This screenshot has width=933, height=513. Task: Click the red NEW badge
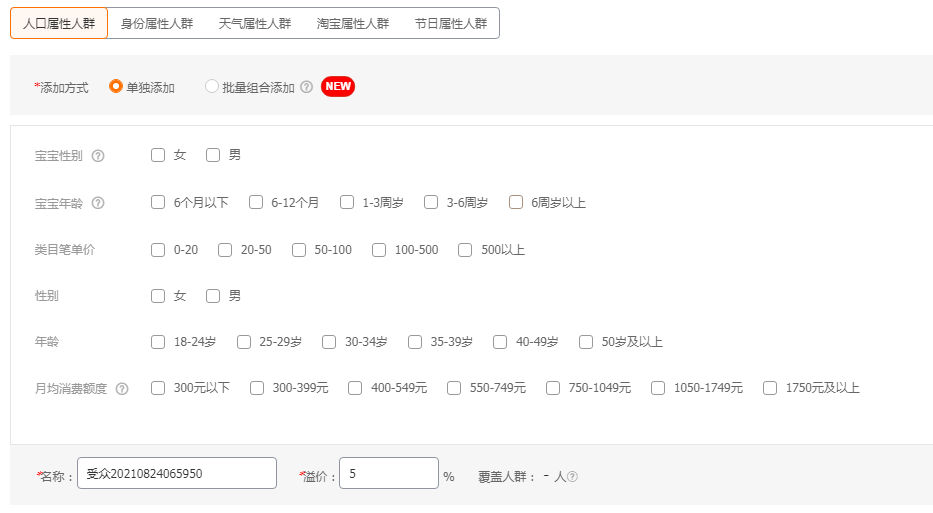338,86
